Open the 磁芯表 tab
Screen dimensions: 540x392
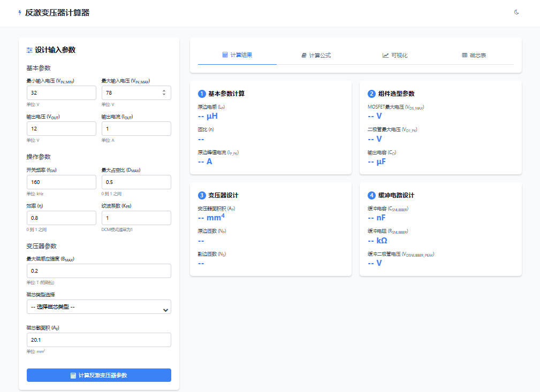(474, 55)
